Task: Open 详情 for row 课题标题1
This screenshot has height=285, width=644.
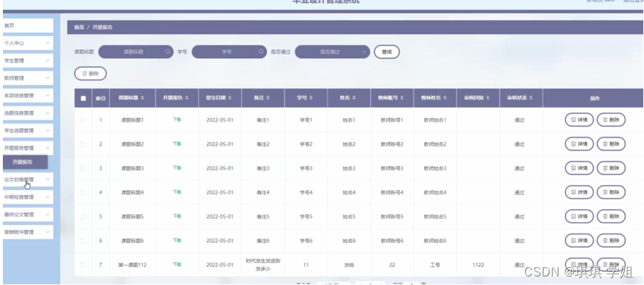Action: tap(579, 120)
